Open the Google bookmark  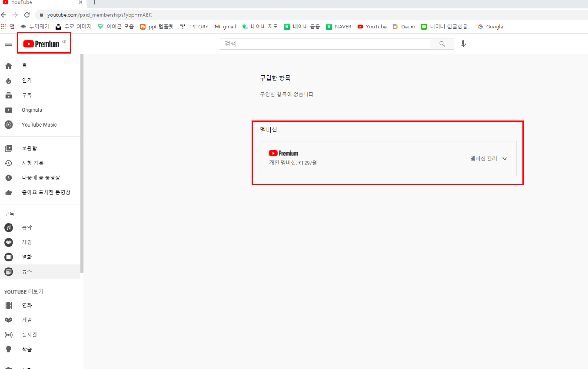(x=490, y=26)
